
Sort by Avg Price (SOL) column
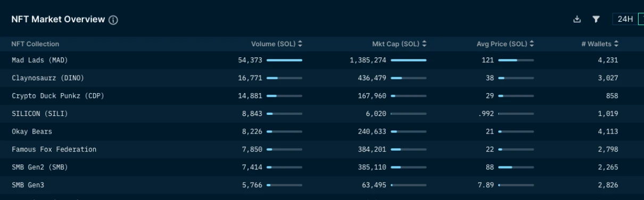(x=505, y=44)
